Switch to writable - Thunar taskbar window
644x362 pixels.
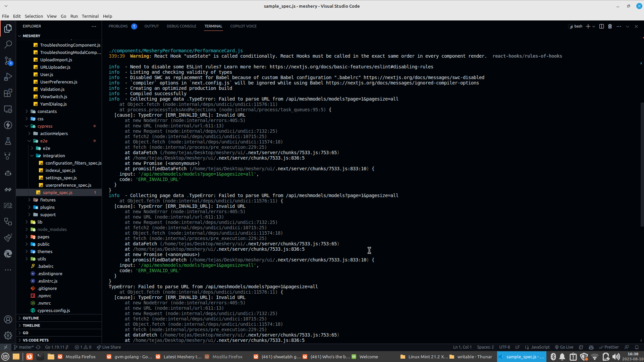(471, 357)
